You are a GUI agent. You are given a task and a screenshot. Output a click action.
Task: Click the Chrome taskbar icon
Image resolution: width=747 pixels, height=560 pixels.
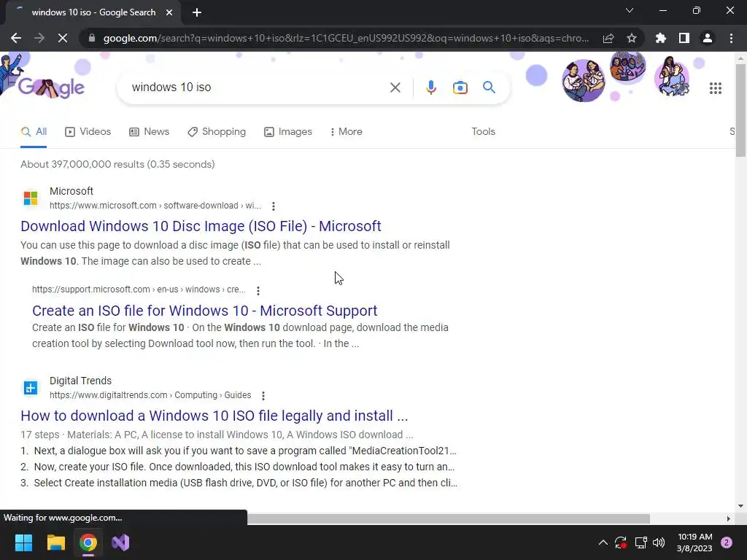tap(88, 542)
